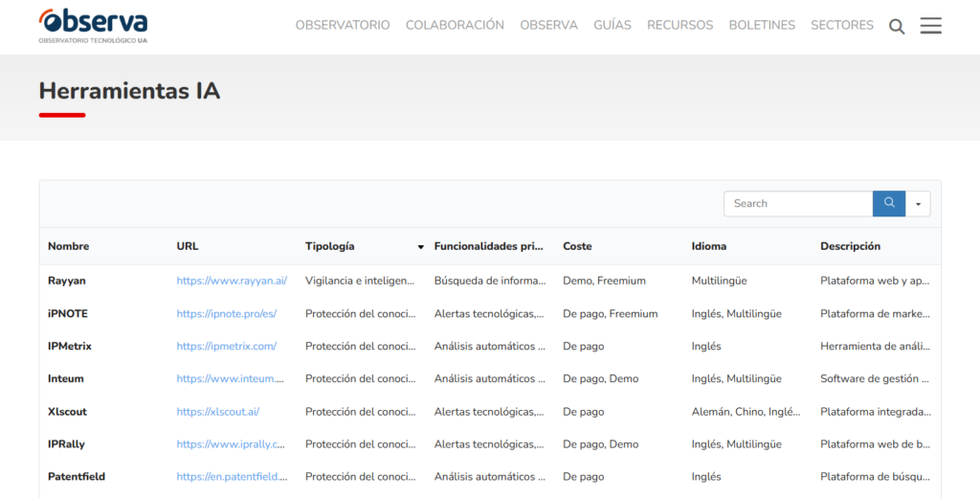Open the Inteum URL link

tap(230, 378)
